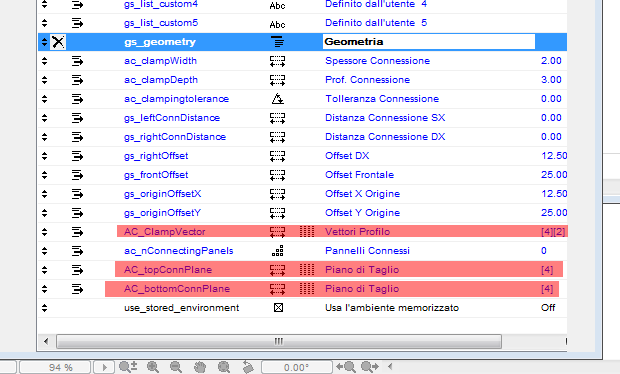Click the up-down reorder handle for use_stored_environment
Image resolution: width=620 pixels, height=374 pixels.
[44, 308]
